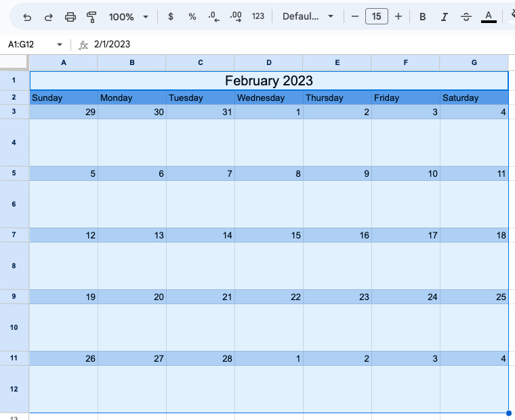Toggle italic formatting

[x=445, y=17]
